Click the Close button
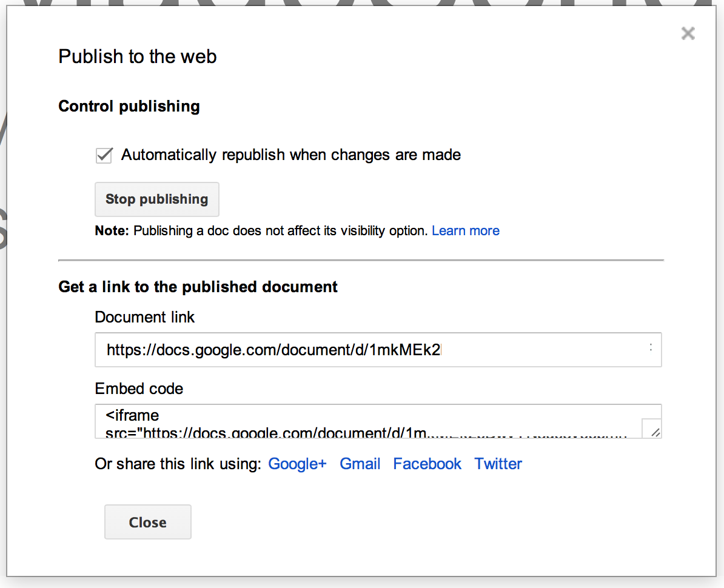The image size is (724, 588). point(148,522)
